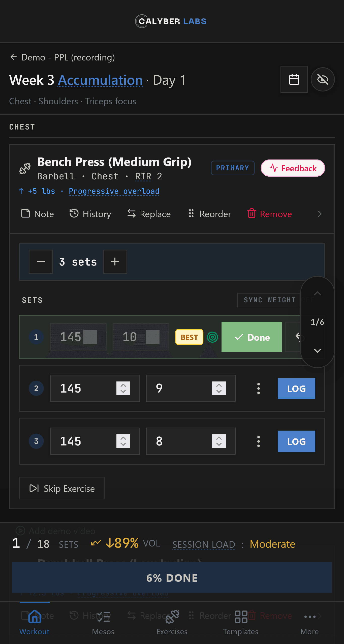This screenshot has height=644, width=344.
Task: Edit the set 3 weight field 145
Action: click(95, 441)
